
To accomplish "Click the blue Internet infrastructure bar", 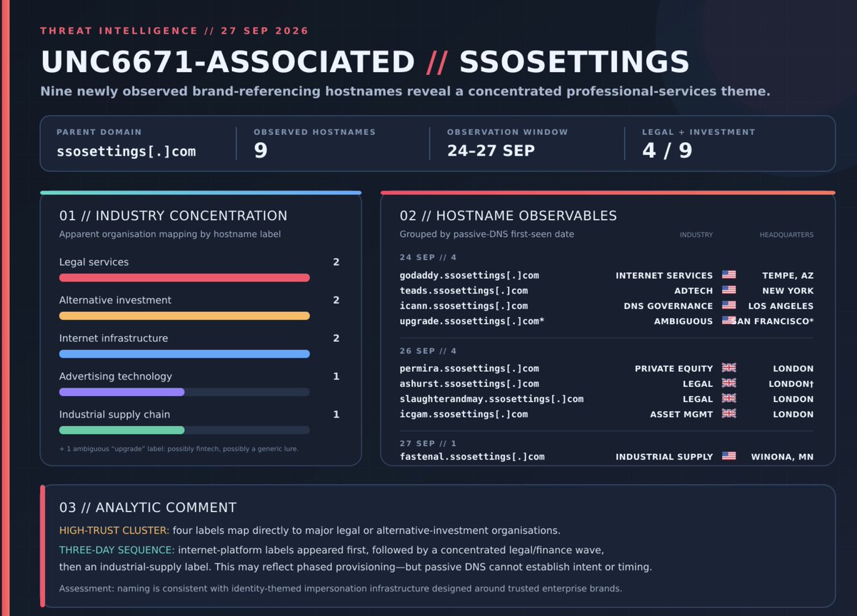I will tap(184, 353).
